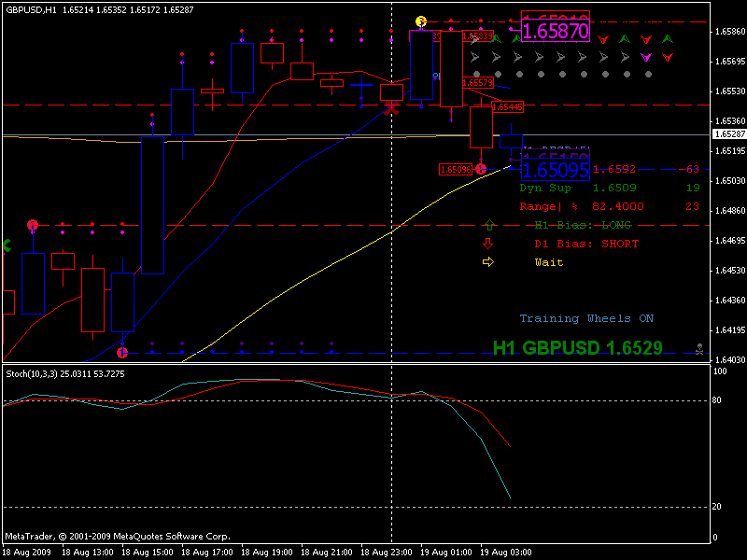
Task: Click the yellow Wait signal text
Action: point(549,262)
